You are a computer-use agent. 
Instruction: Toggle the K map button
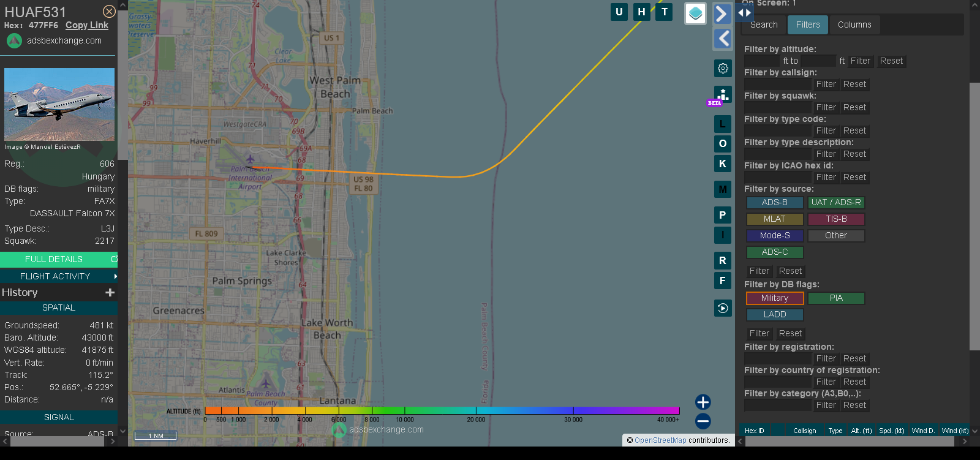pyautogui.click(x=723, y=164)
